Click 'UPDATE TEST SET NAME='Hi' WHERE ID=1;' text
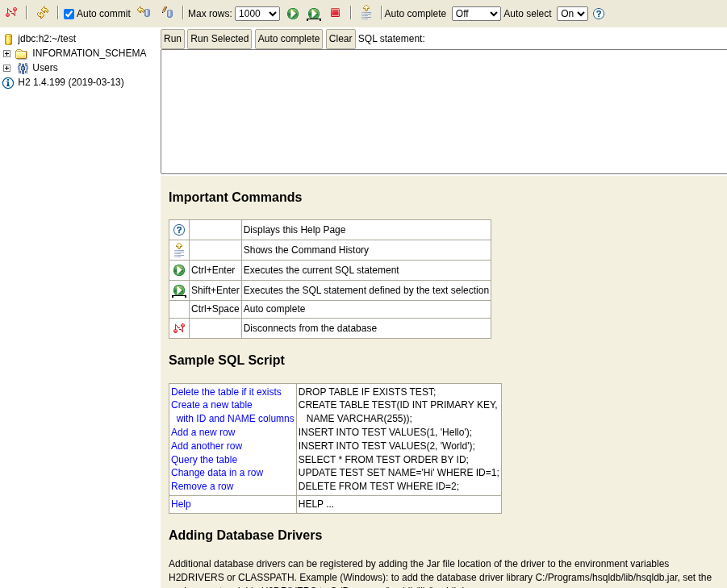 click(399, 473)
